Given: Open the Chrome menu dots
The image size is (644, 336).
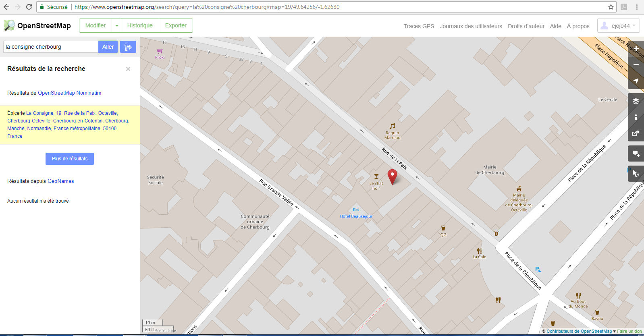Looking at the screenshot, I should coord(637,7).
